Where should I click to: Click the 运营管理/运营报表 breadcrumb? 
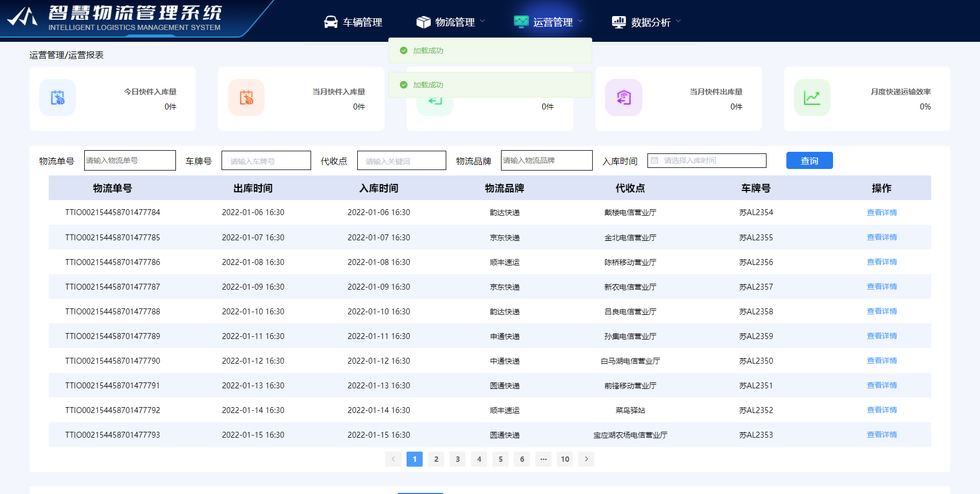(67, 55)
